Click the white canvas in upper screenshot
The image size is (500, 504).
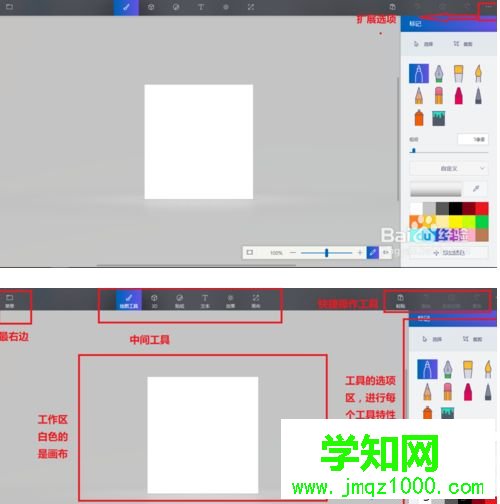pyautogui.click(x=199, y=142)
